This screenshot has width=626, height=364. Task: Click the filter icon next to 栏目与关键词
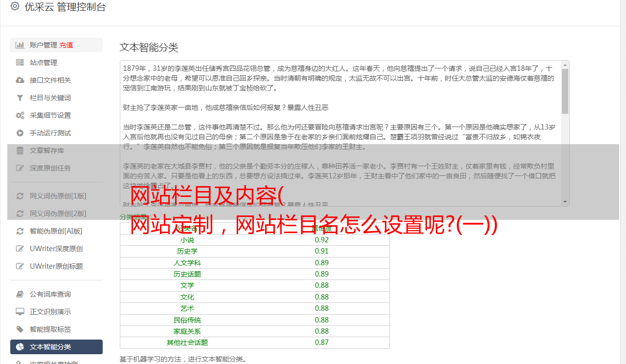click(x=20, y=98)
